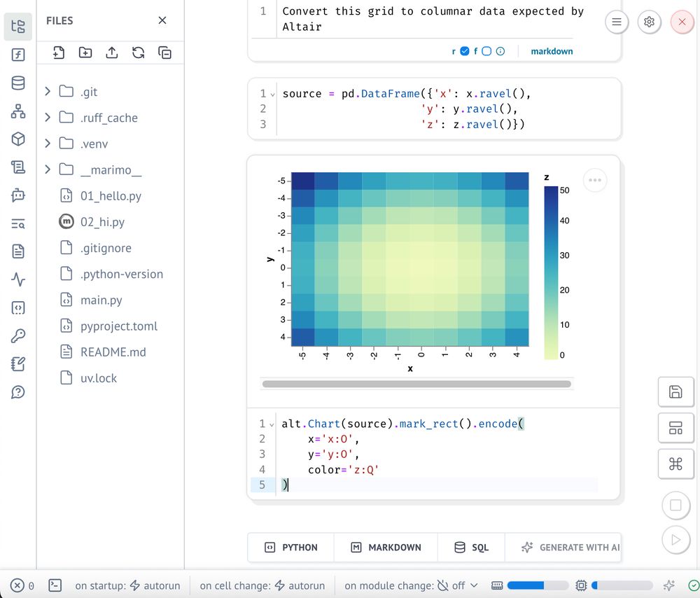Open the packages cube panel

(18, 139)
